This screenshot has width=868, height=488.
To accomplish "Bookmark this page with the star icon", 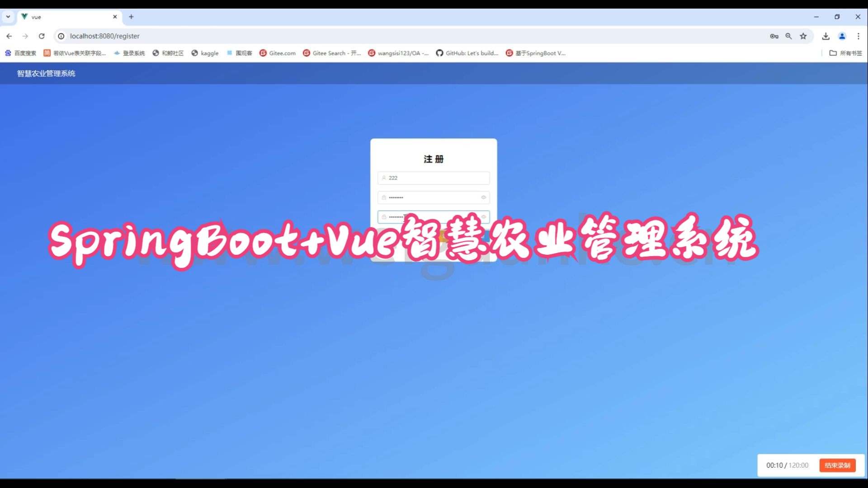I will [803, 36].
